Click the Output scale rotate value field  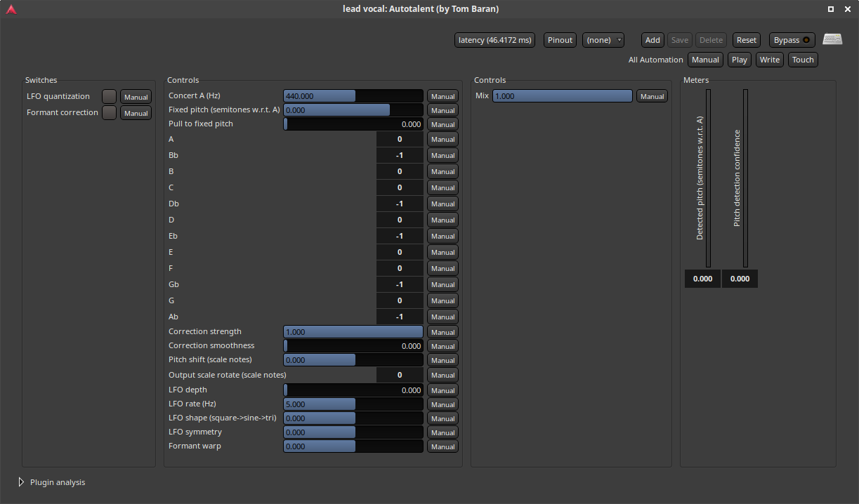tap(400, 375)
